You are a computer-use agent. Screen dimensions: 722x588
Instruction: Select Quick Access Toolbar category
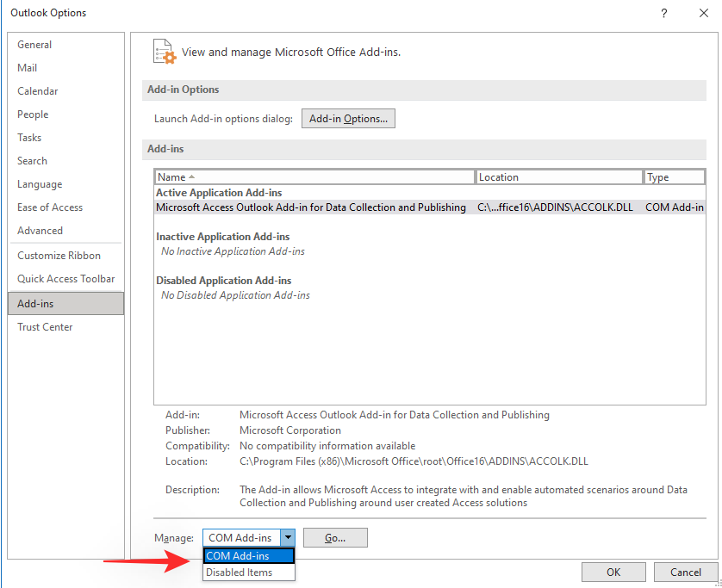[65, 279]
